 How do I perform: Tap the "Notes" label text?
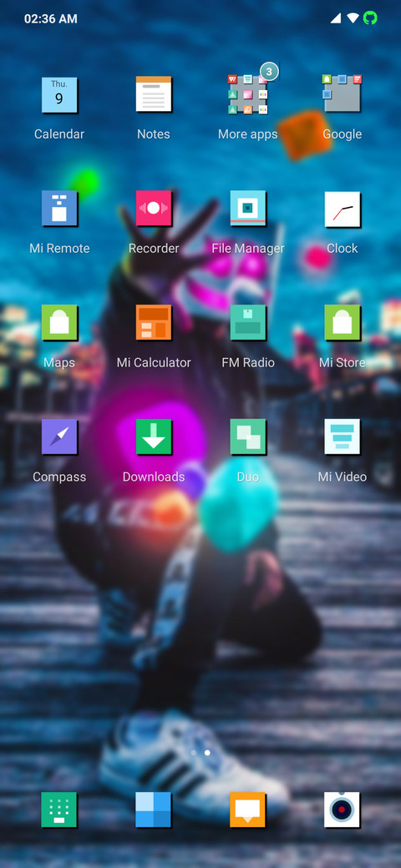(154, 134)
